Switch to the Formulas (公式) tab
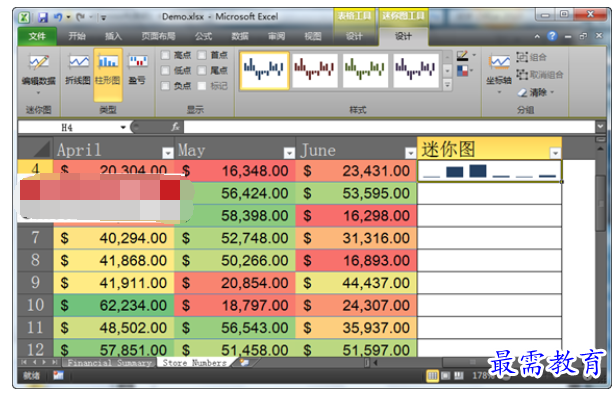The width and height of the screenshot is (612, 394). [x=203, y=36]
